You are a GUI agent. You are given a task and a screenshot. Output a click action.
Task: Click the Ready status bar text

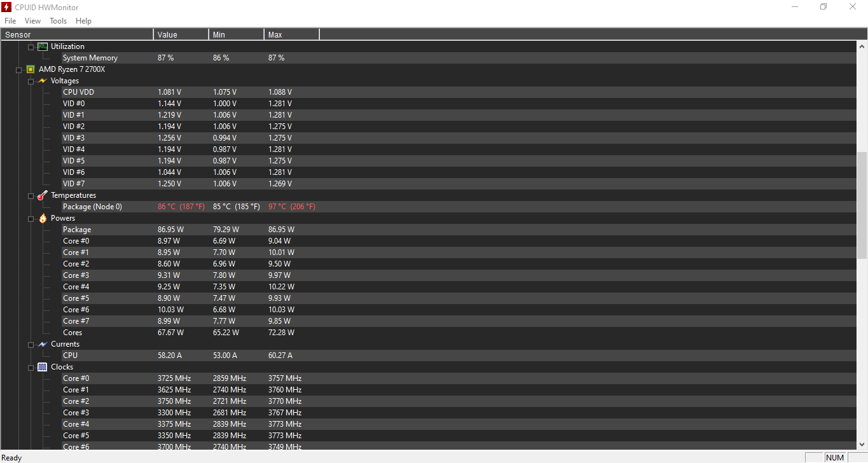11,458
